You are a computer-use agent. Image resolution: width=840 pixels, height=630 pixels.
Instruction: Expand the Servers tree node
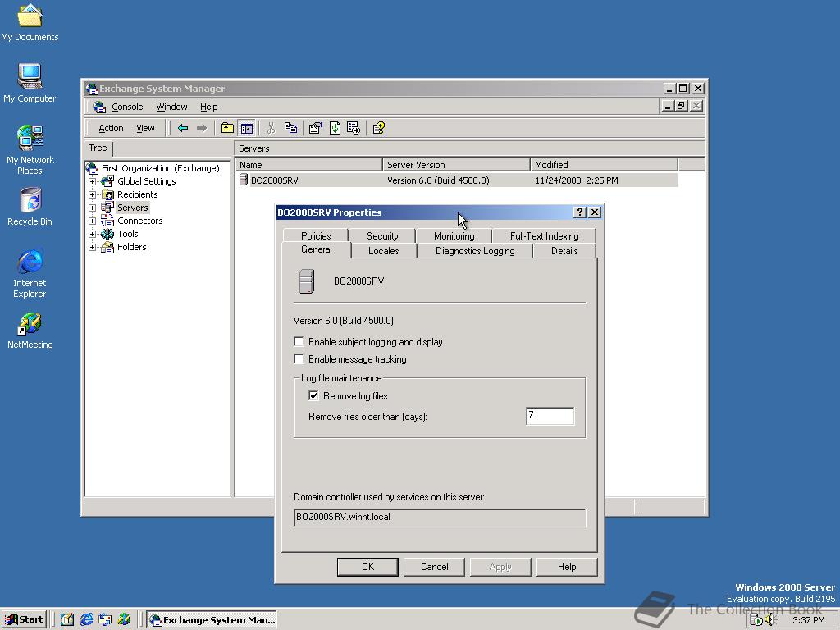[92, 208]
